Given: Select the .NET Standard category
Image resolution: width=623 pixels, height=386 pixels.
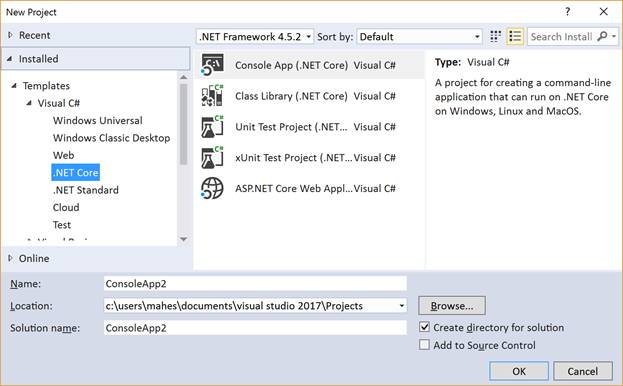Looking at the screenshot, I should [x=86, y=190].
